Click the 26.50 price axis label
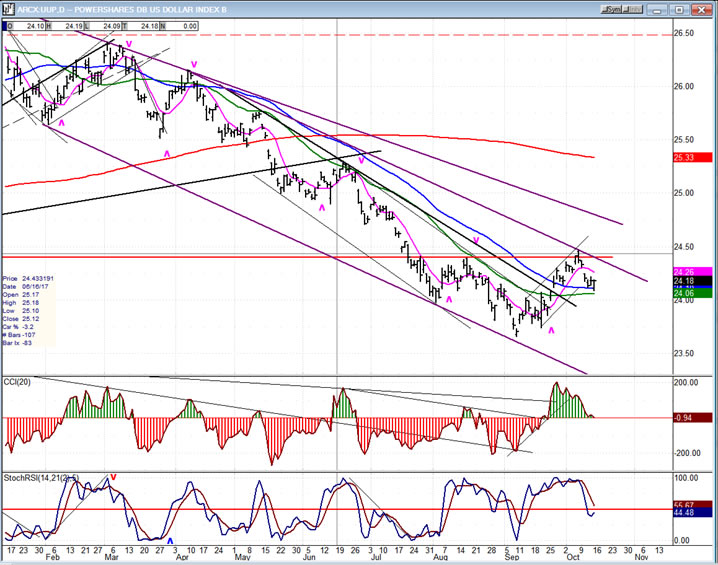This screenshot has width=718, height=565. pos(684,33)
